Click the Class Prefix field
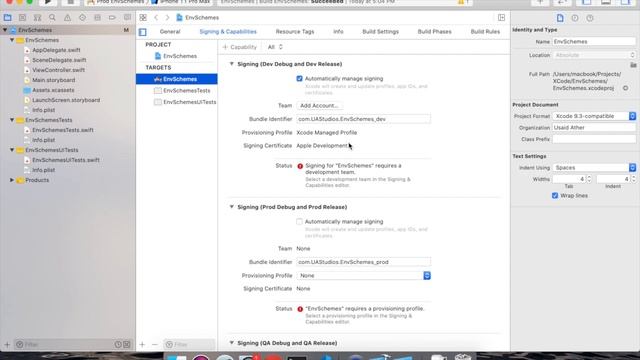This screenshot has width=640, height=360. 594,139
